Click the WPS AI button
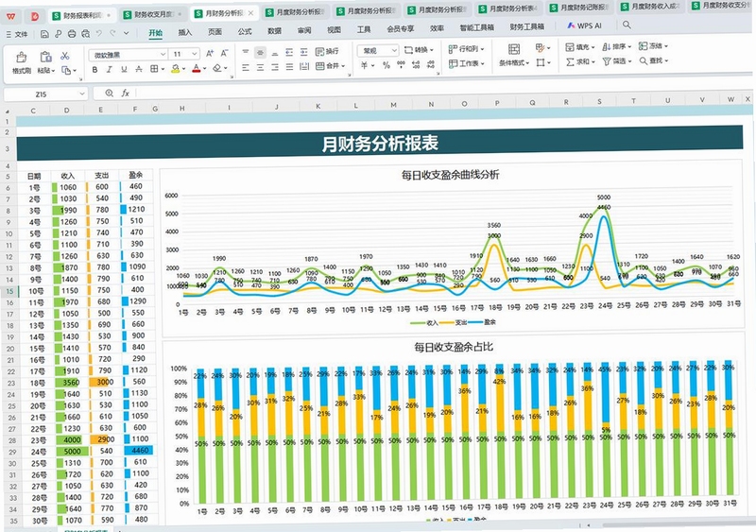Screen dimensions: 756x532 (x=584, y=26)
